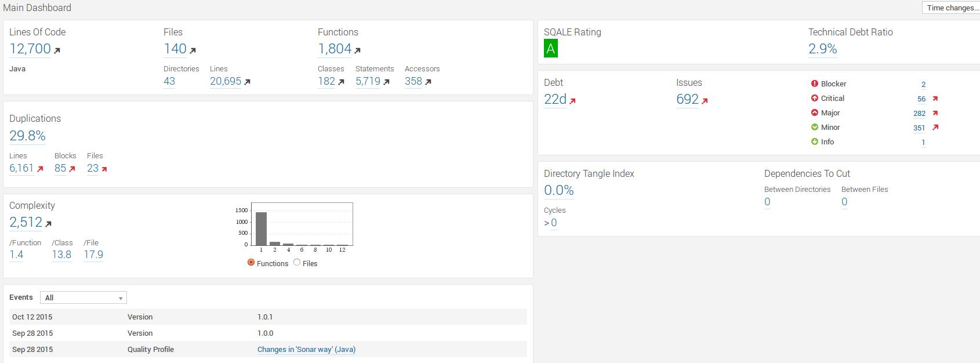Click the trend arrow beside Issues 692
The height and width of the screenshot is (363, 980).
tap(705, 101)
